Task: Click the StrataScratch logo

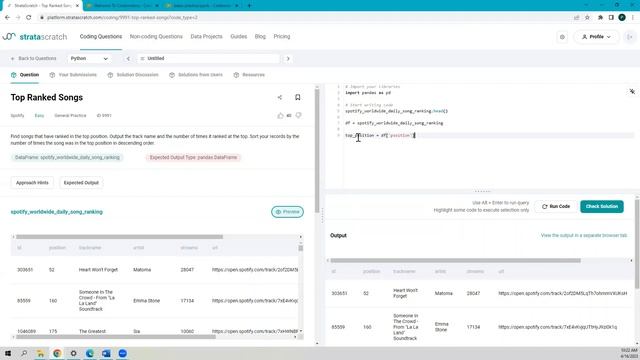Action: 35,37
